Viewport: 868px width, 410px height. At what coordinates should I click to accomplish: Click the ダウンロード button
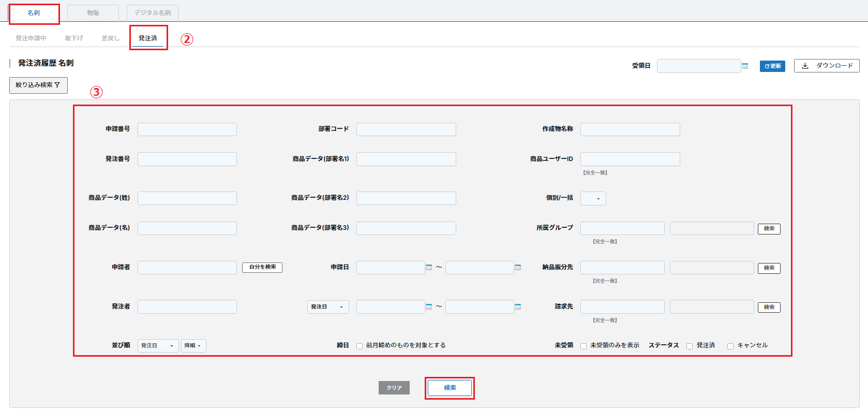click(x=827, y=66)
